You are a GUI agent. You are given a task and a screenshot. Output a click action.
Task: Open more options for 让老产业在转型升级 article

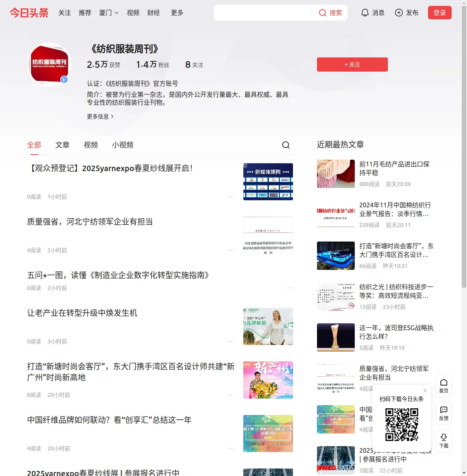pos(231,341)
